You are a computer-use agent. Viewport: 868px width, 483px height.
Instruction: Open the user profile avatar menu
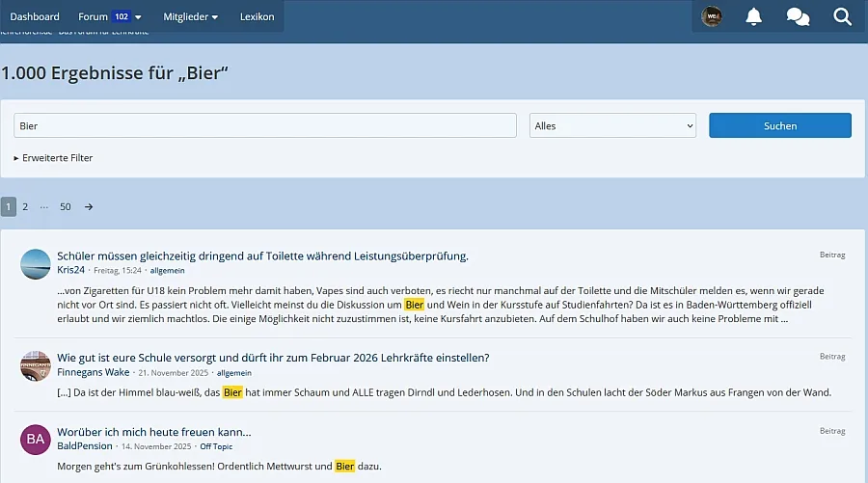coord(712,16)
